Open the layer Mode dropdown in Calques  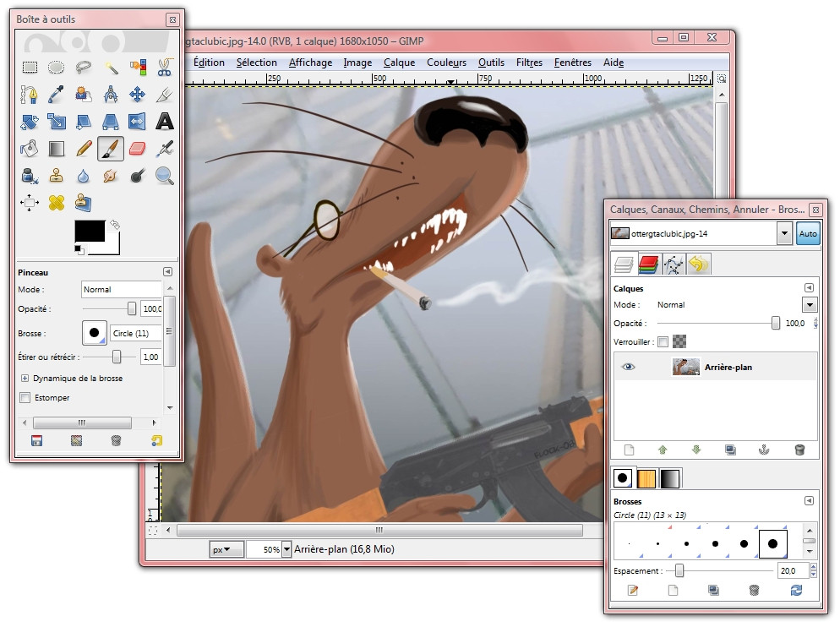click(810, 305)
